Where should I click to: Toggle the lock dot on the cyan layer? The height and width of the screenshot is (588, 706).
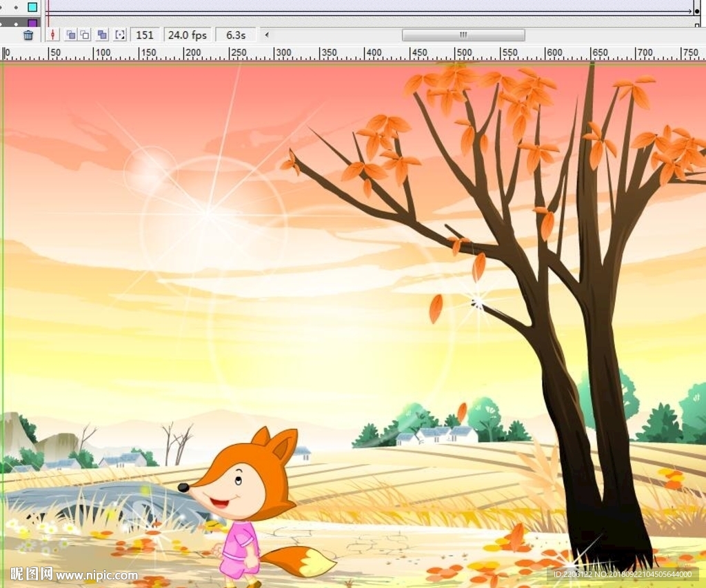pyautogui.click(x=16, y=7)
